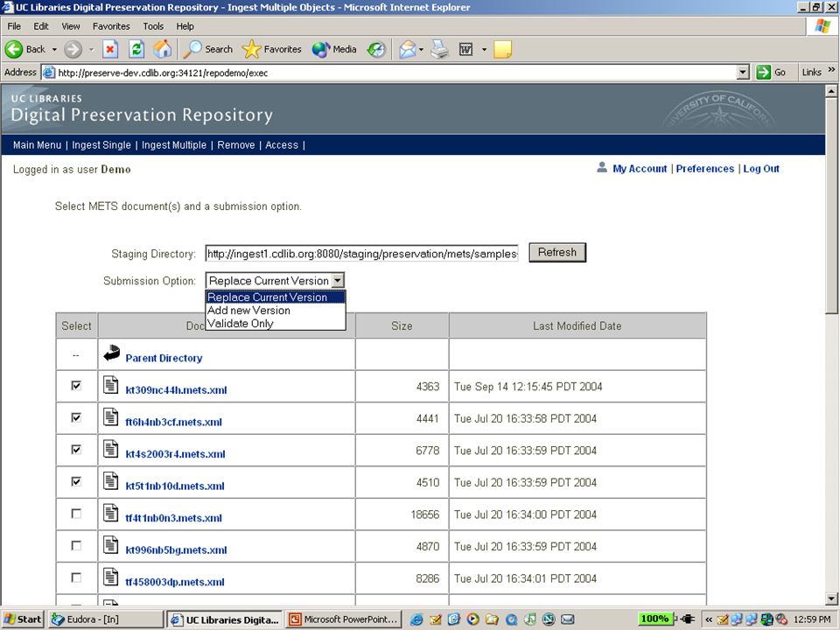Viewport: 840px width, 630px height.
Task: Click the Edit with Word toolbar icon
Action: (x=466, y=49)
